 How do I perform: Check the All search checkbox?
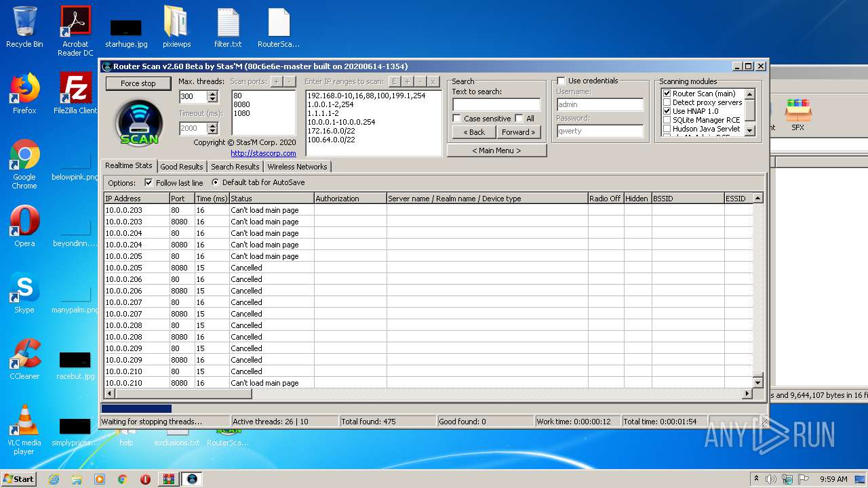[519, 119]
